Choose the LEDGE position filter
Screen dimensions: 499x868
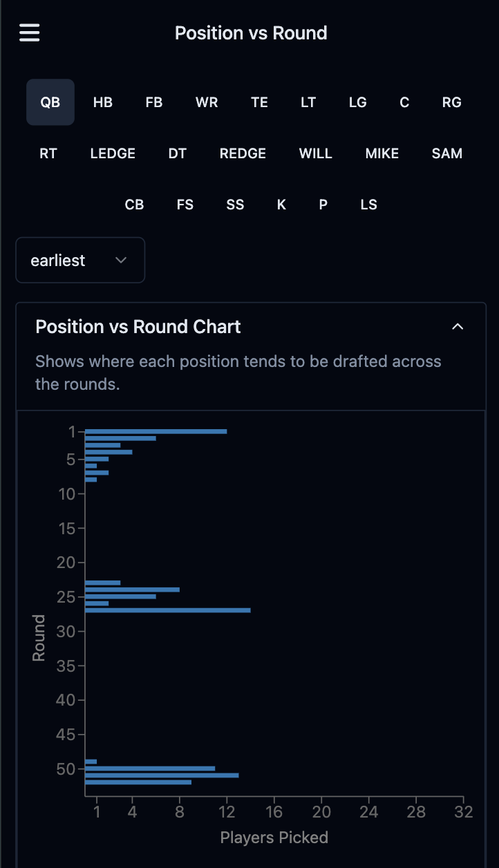[113, 153]
